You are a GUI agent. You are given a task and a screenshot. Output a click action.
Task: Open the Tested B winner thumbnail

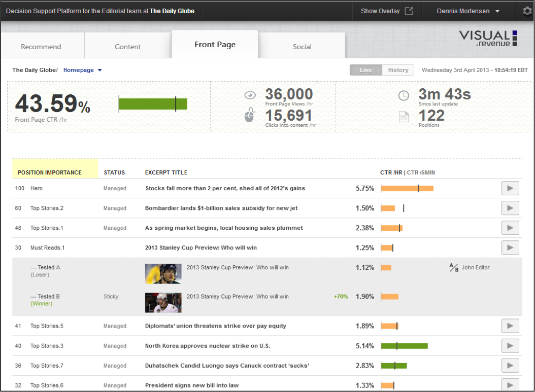click(x=163, y=303)
